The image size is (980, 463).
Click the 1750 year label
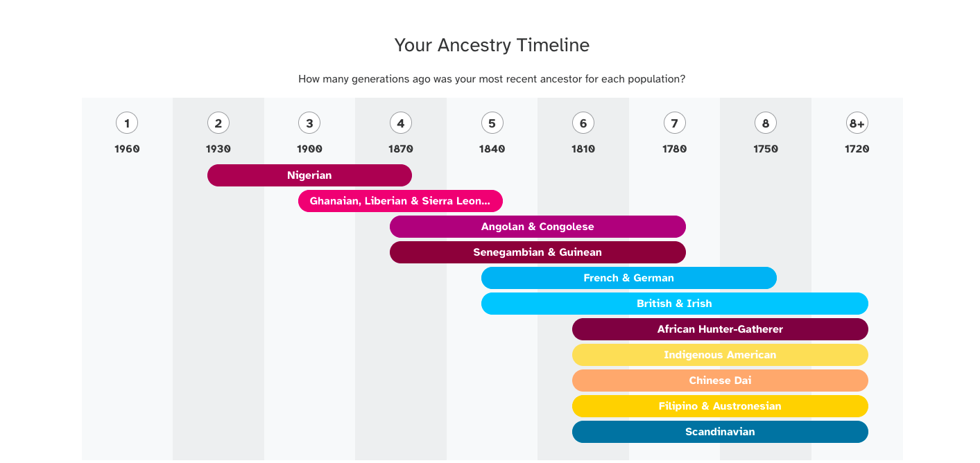point(766,149)
